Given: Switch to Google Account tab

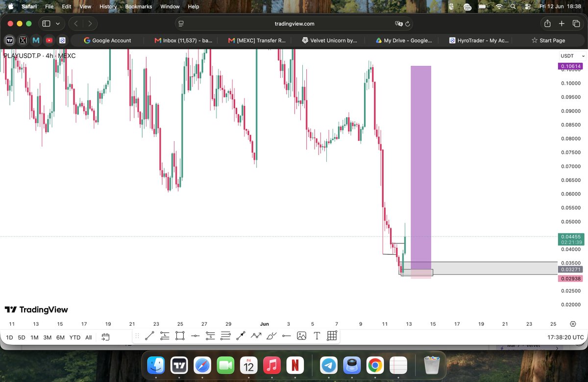Looking at the screenshot, I should coord(107,40).
